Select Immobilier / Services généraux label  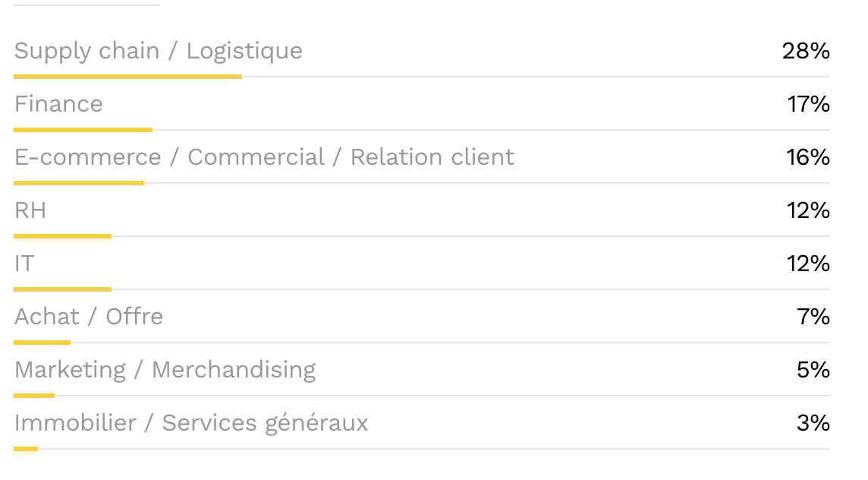click(191, 423)
